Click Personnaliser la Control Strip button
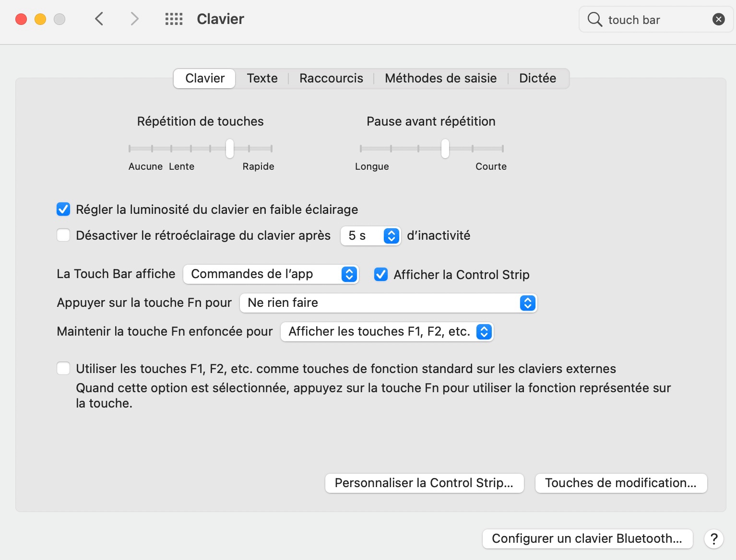This screenshot has width=736, height=560. (x=424, y=483)
